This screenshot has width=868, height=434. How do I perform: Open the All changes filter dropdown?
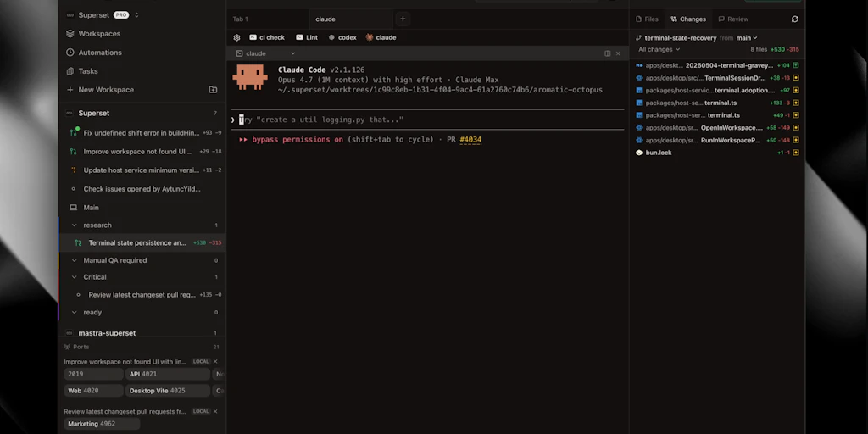pyautogui.click(x=659, y=50)
